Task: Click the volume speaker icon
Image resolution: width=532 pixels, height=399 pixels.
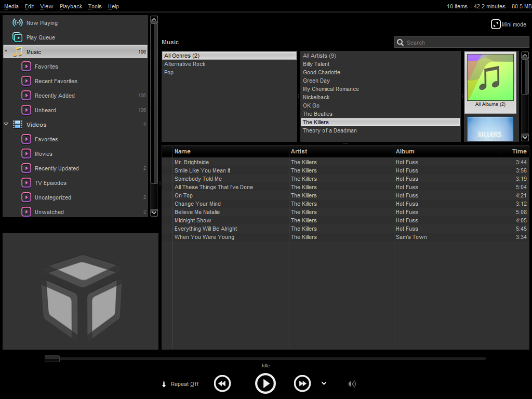Action: coord(352,384)
